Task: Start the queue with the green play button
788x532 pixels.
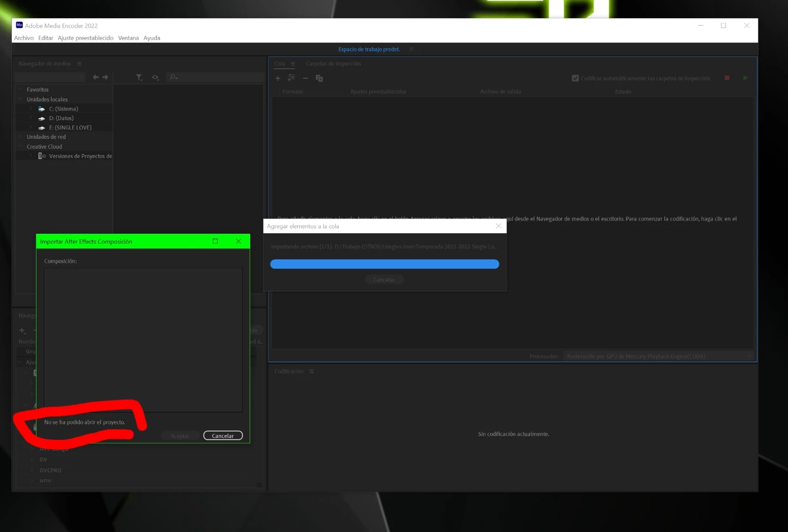Action: point(745,78)
